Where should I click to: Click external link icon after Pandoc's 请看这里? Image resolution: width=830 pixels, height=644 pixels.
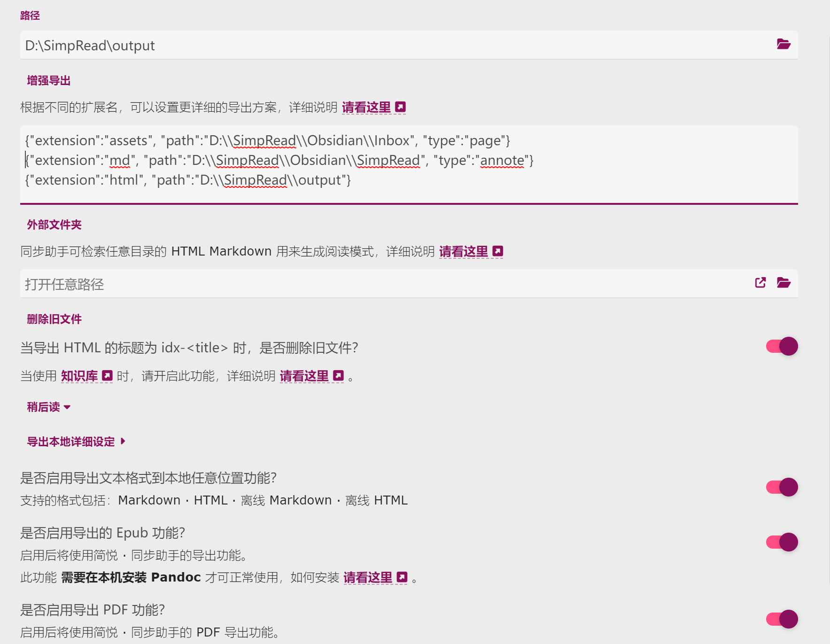click(x=402, y=577)
